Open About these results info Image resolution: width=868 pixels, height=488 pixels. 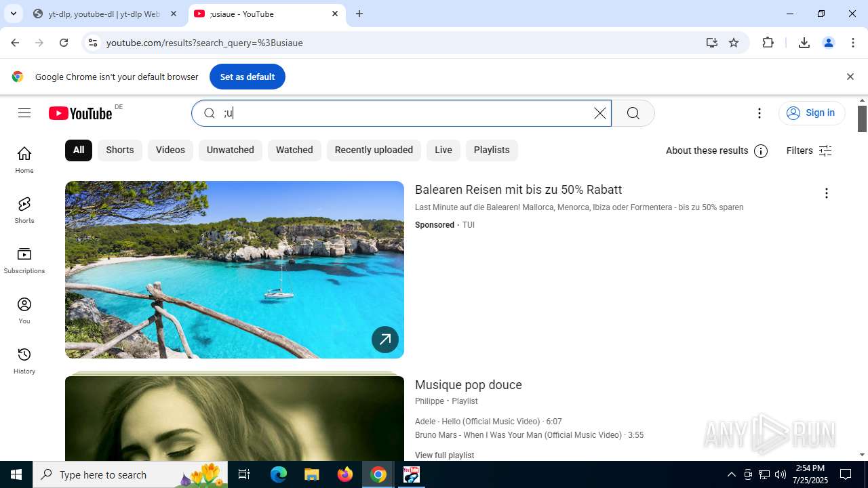[x=717, y=150]
